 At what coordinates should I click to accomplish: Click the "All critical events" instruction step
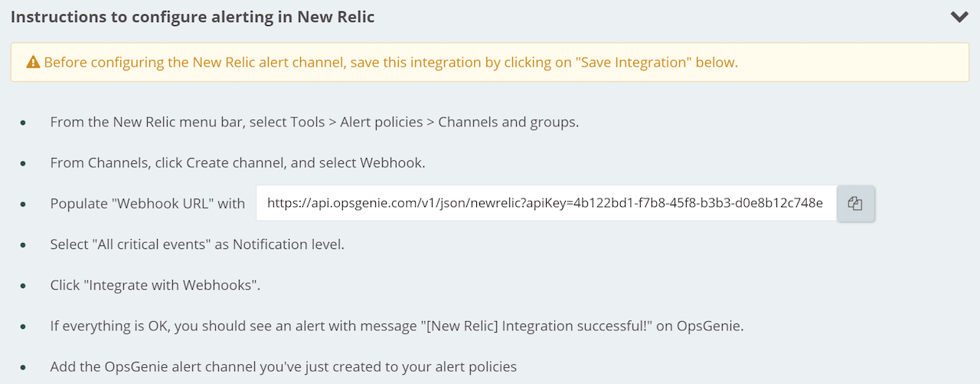198,245
